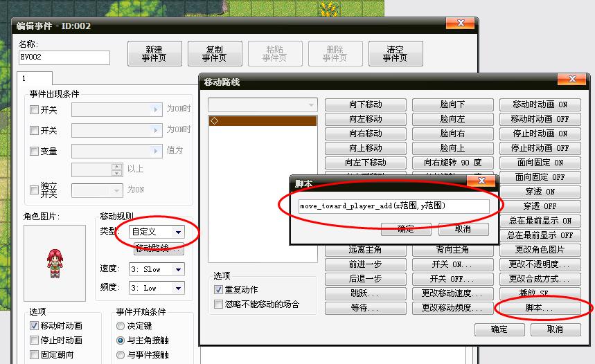The image size is (595, 364).
Task: Select event page tab 1
Action: pos(35,78)
